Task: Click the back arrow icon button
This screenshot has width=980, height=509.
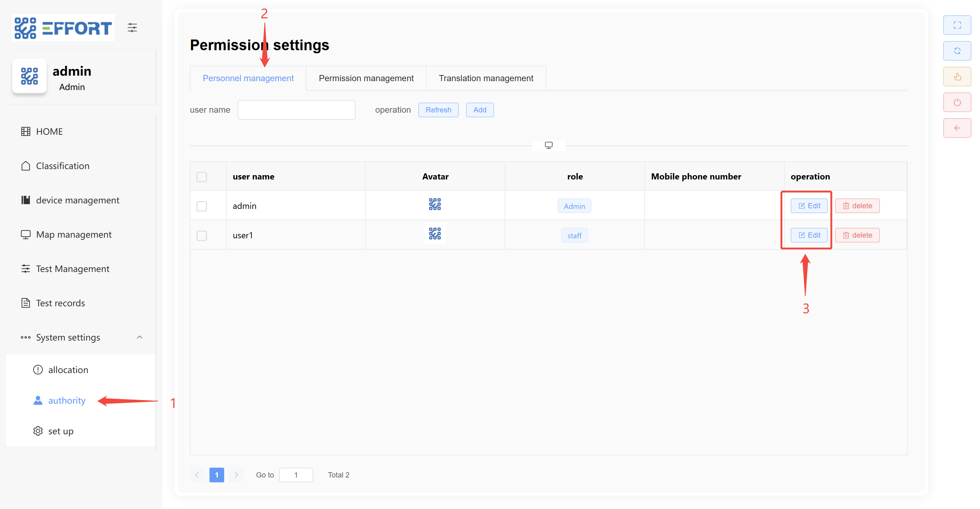Action: point(957,128)
